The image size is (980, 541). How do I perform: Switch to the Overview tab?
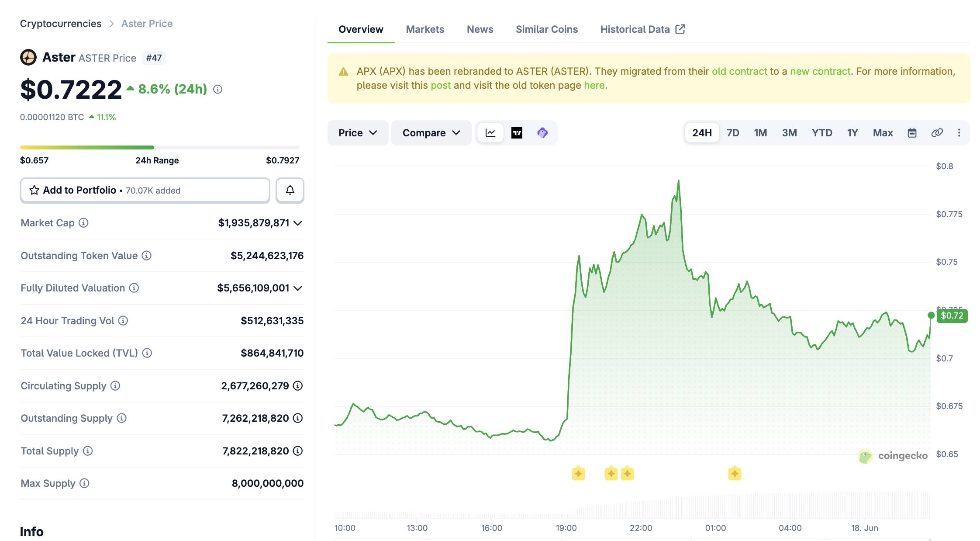[x=361, y=29]
